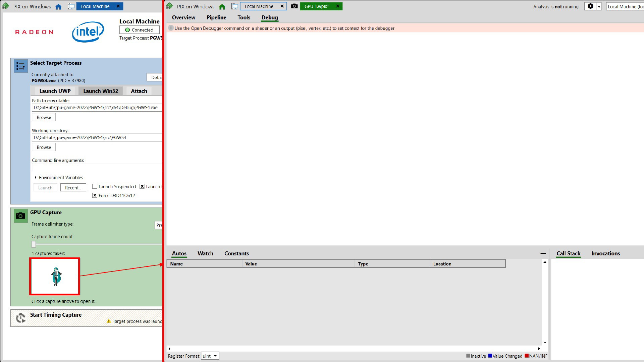The image size is (644, 362).
Task: Switch to Pipeline tab
Action: [216, 17]
